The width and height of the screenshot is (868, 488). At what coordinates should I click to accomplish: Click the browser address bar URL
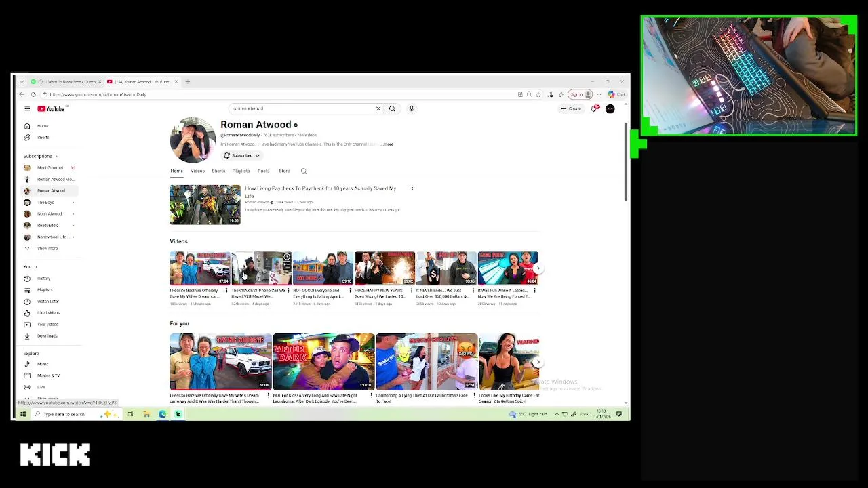click(98, 94)
